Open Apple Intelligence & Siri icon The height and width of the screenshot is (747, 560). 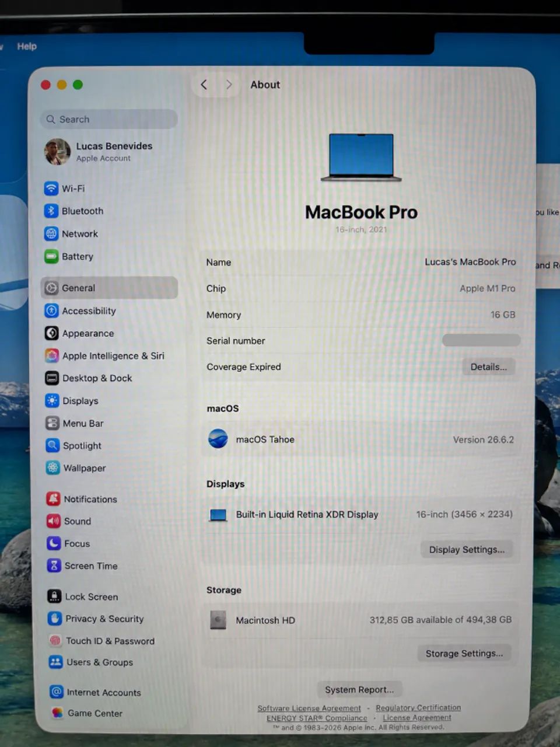pyautogui.click(x=52, y=355)
